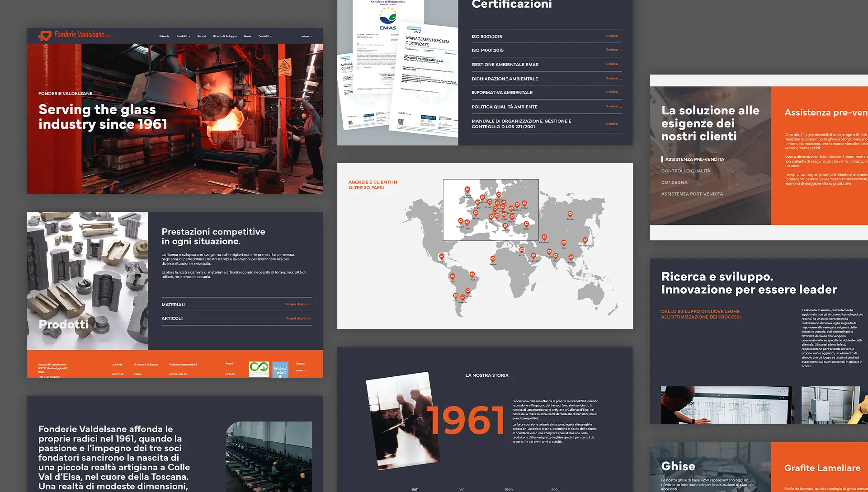Click the green infinity-loop certification logo in footer
868x492 pixels.
click(x=259, y=369)
